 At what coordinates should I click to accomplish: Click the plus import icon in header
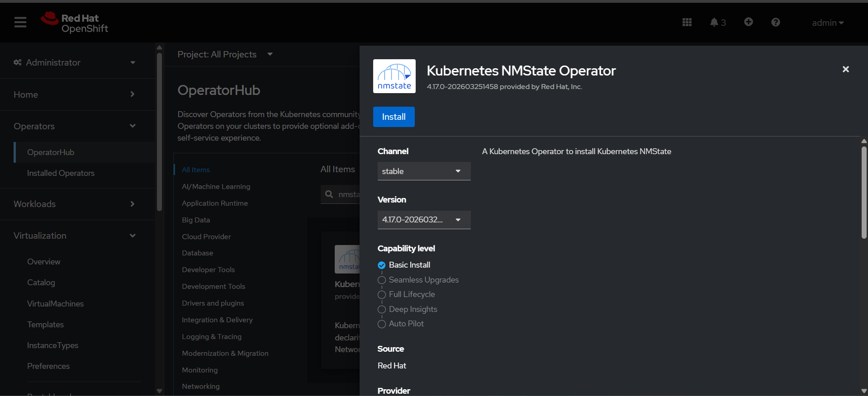coord(748,22)
